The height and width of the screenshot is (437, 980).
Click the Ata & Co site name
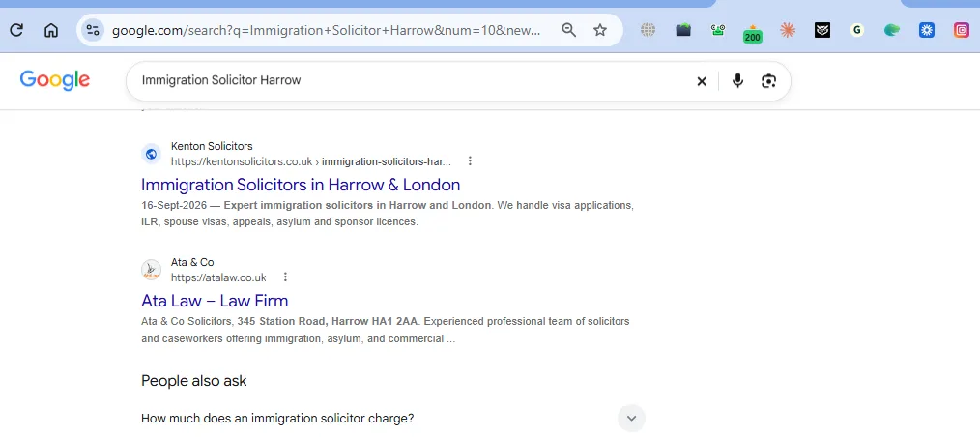(x=192, y=263)
